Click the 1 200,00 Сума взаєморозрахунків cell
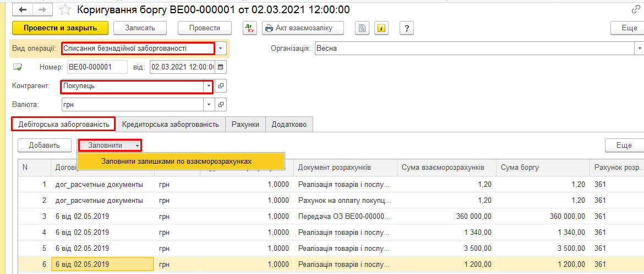The width and height of the screenshot is (644, 274). (x=446, y=264)
